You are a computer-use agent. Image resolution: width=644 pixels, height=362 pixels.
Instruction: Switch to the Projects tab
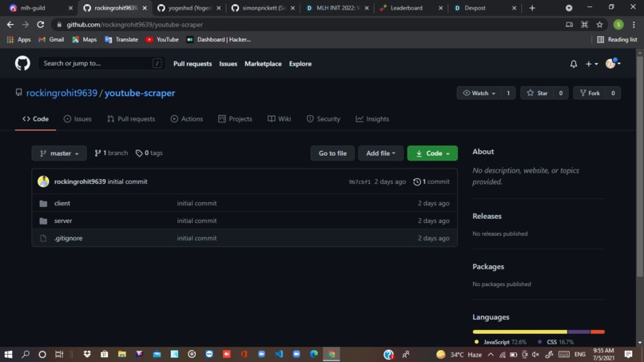[235, 119]
